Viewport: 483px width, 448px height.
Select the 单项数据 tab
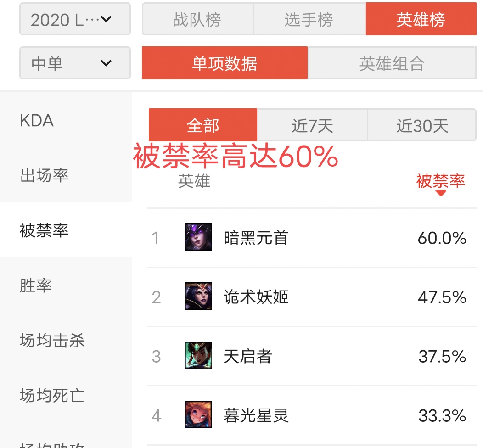pos(224,63)
